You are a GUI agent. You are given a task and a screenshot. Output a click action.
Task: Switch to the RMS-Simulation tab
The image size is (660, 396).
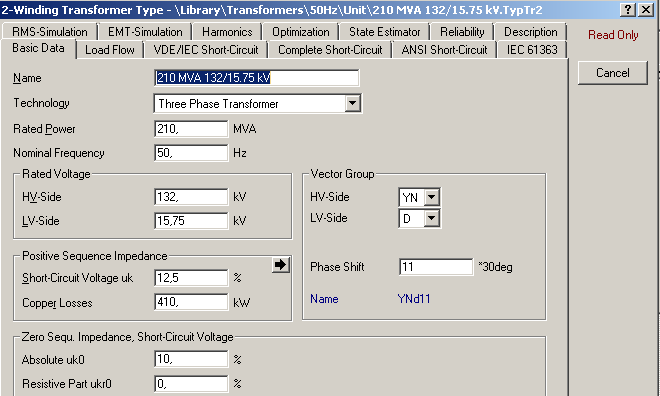point(50,32)
